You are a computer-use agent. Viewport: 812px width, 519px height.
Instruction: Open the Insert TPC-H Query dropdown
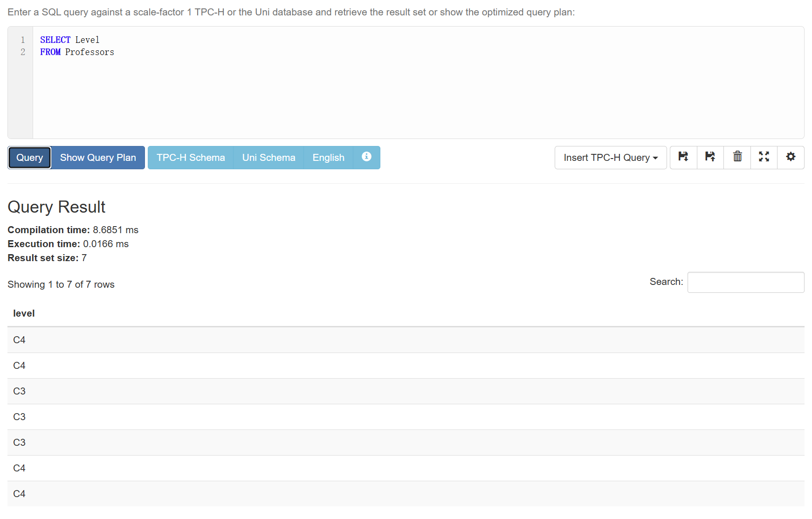(610, 158)
